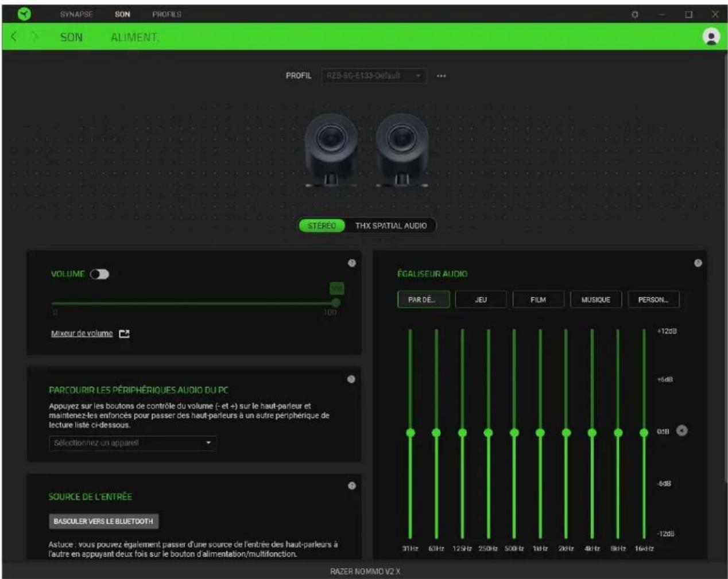The image size is (728, 579).
Task: Click the external link icon beside Mixeur de volume
Action: tap(124, 333)
